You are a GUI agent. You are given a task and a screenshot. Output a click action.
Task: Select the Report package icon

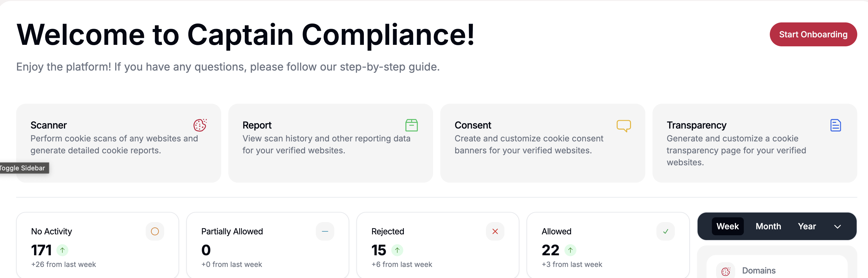(x=411, y=125)
